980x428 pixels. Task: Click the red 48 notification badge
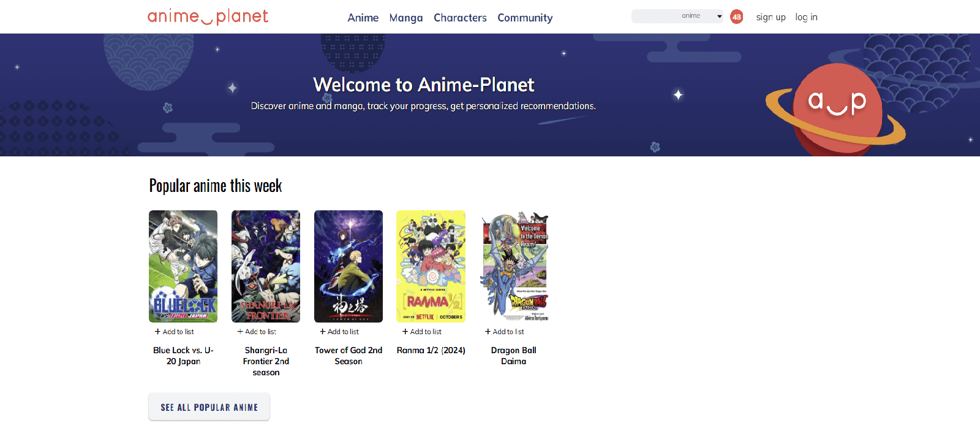(x=737, y=17)
